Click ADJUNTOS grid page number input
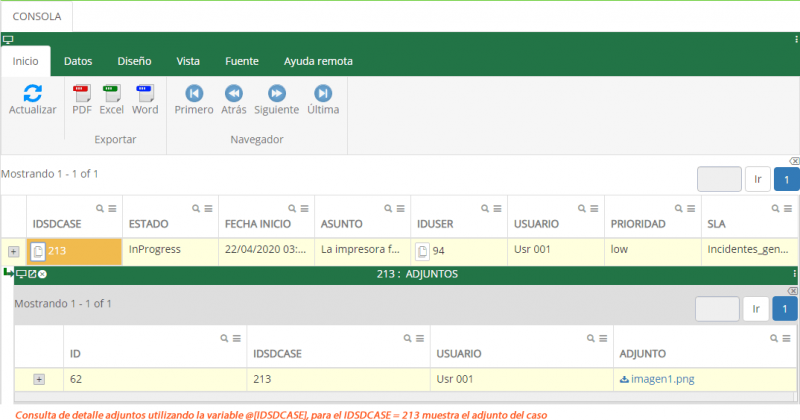Viewport: 800px width, 420px height. click(717, 309)
